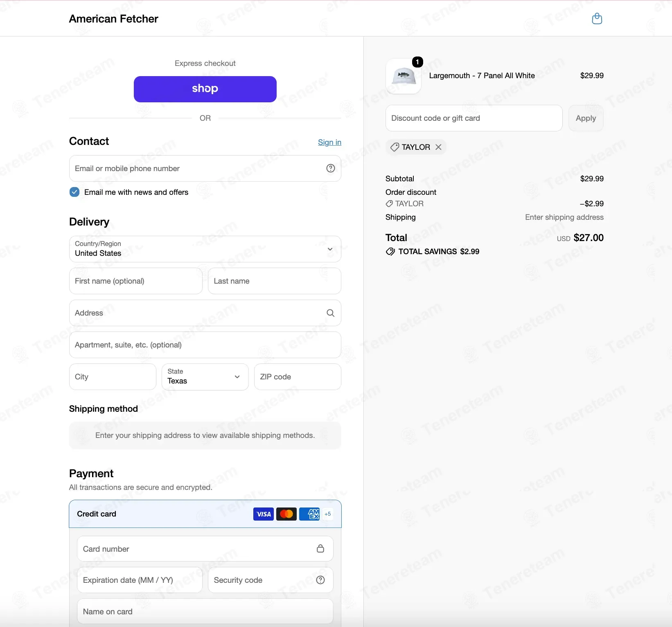Image resolution: width=672 pixels, height=627 pixels.
Task: Select the Credit card payment option
Action: tap(205, 514)
